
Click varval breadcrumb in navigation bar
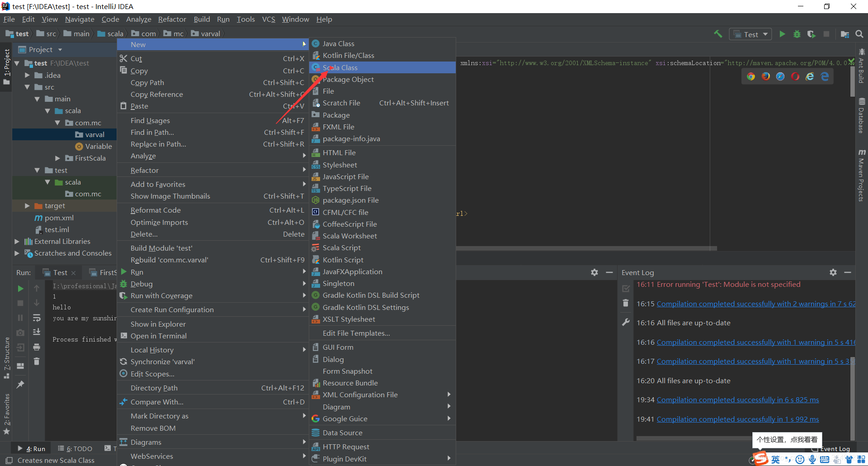206,33
